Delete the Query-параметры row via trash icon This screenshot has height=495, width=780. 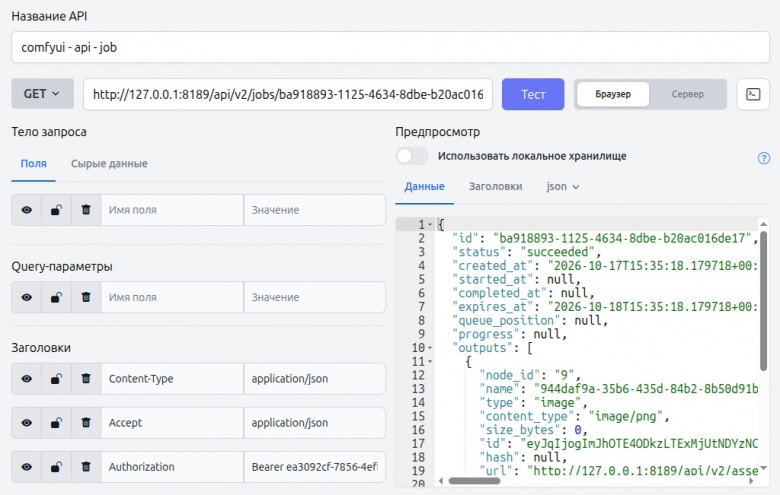pyautogui.click(x=86, y=297)
